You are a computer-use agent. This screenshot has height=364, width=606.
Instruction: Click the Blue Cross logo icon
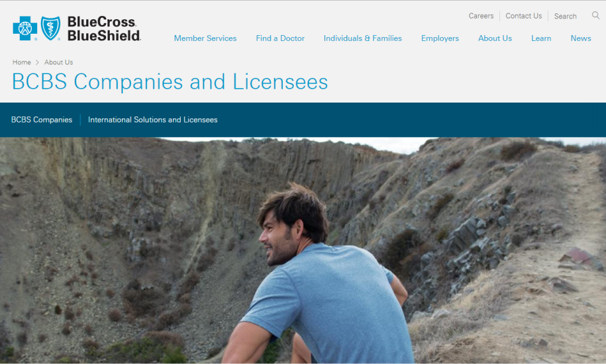pyautogui.click(x=25, y=28)
